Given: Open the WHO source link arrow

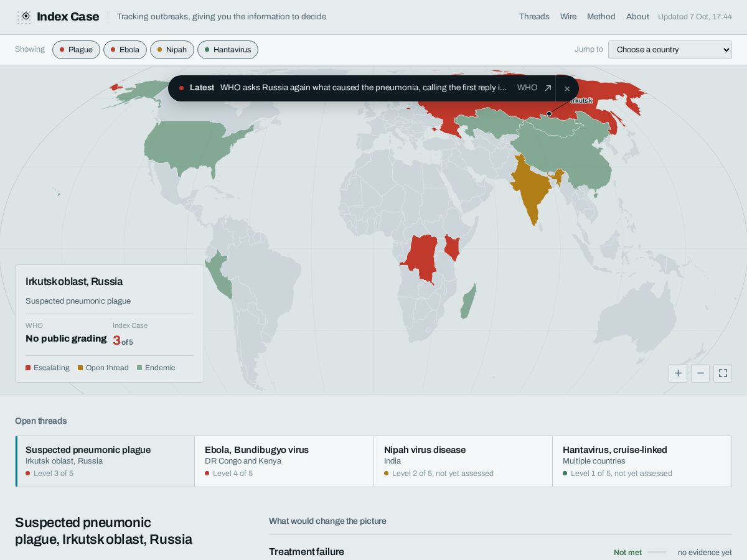Looking at the screenshot, I should coord(548,88).
